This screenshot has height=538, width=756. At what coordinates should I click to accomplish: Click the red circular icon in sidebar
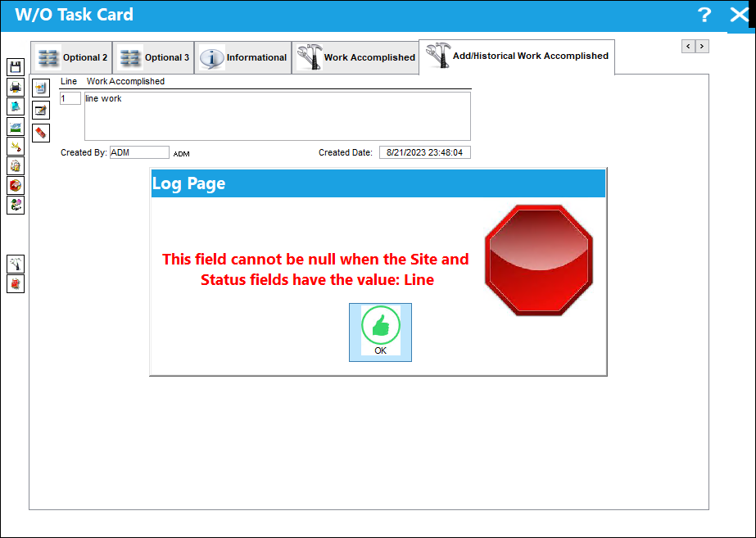(16, 185)
